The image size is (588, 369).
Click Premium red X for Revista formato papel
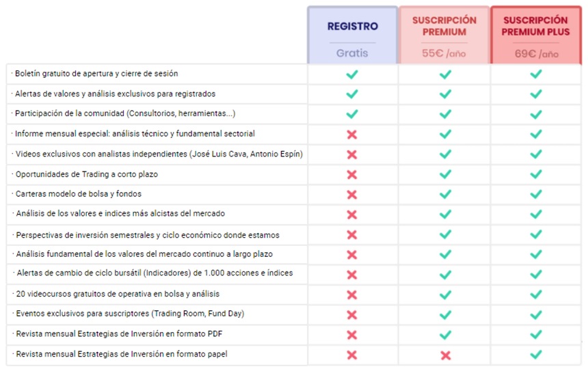pos(445,355)
